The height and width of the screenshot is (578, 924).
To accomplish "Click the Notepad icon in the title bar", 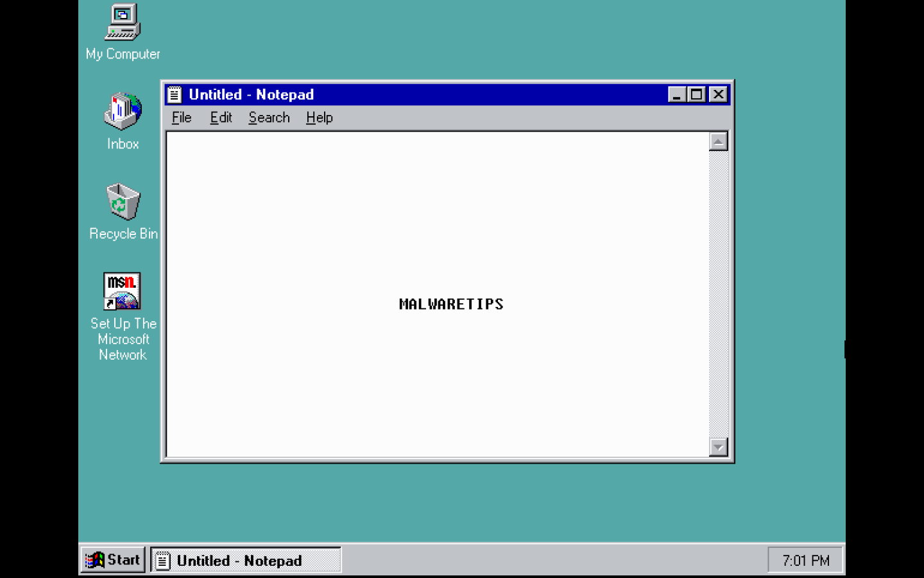I will (x=175, y=95).
